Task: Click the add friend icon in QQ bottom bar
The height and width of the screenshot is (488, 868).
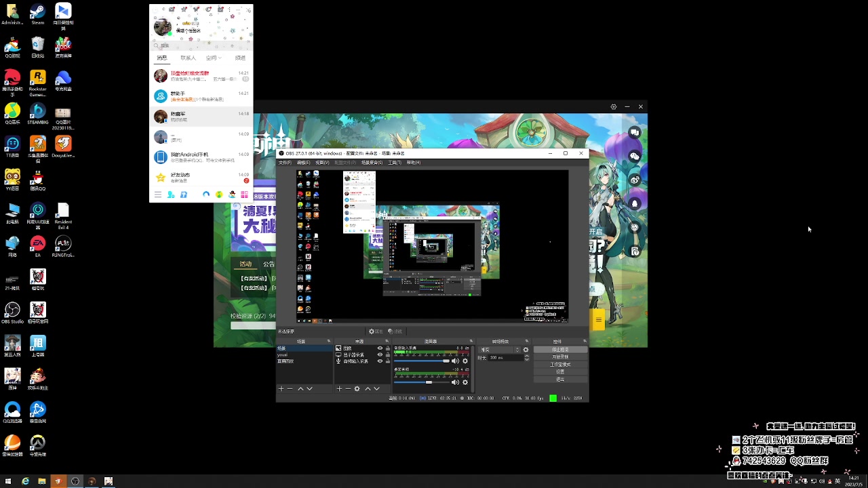Action: coord(171,195)
